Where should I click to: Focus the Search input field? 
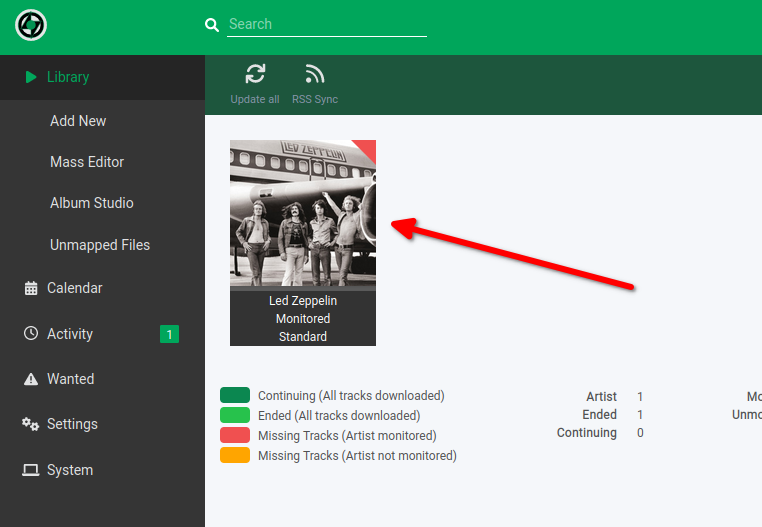(327, 24)
